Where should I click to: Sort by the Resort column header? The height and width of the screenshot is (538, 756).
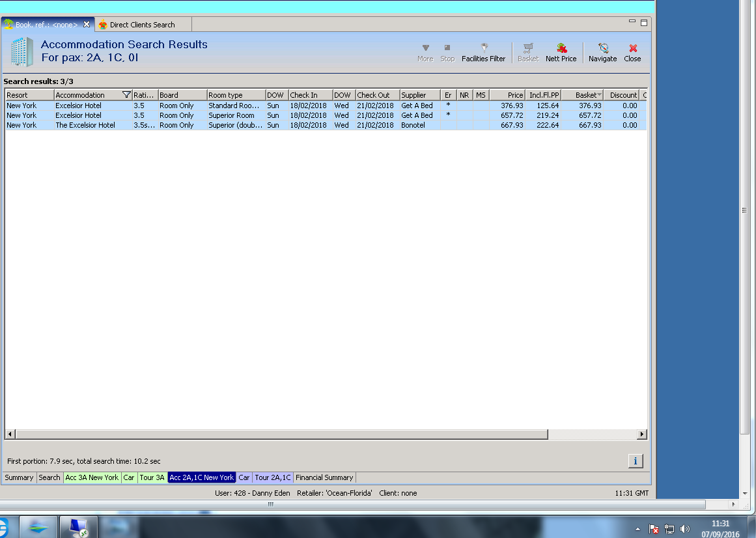[x=29, y=95]
